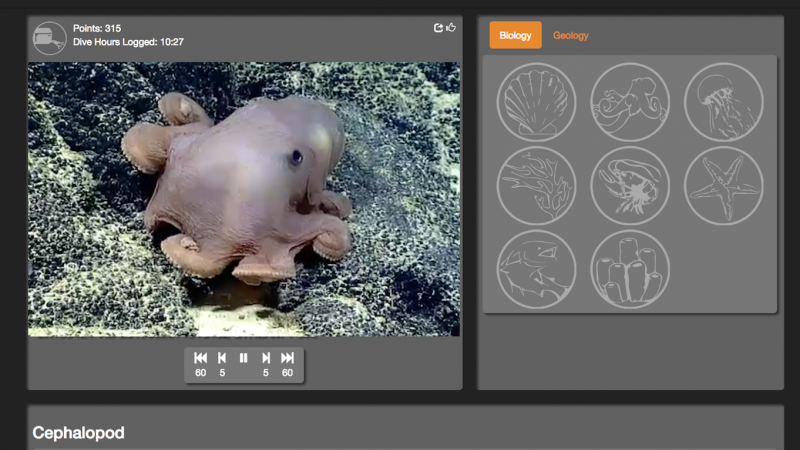Jump forward 60 seconds in video
The image size is (800, 450).
pos(288,358)
